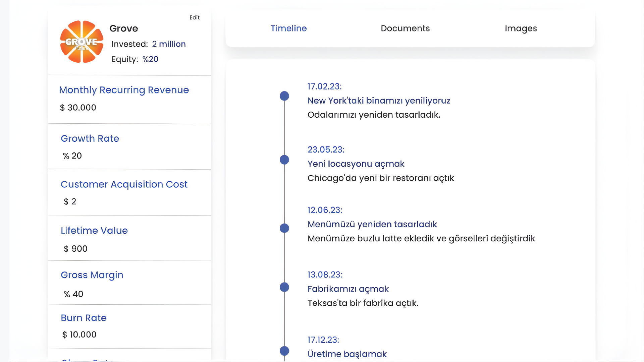Open the Yeni locasyonu açmak timeline entry

[x=356, y=164]
